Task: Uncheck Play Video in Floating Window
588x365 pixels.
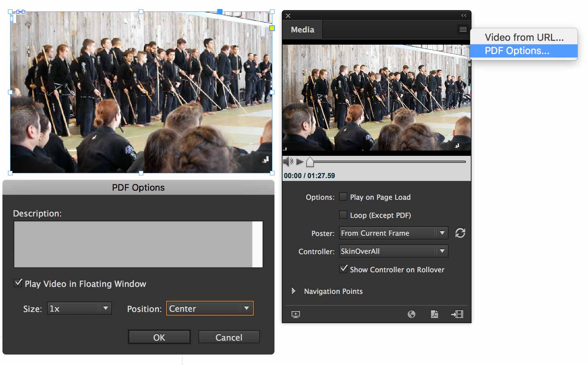Action: tap(18, 283)
